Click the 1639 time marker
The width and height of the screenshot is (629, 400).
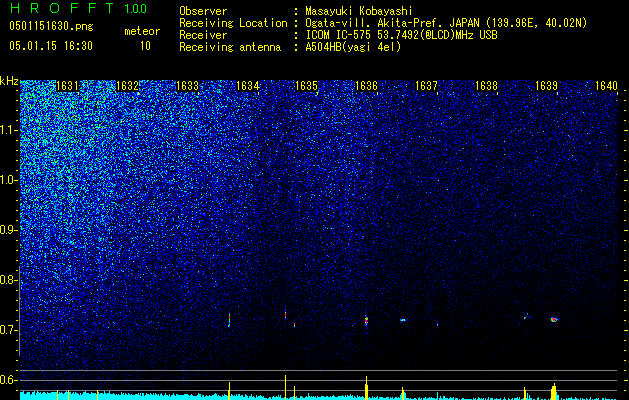[x=546, y=86]
